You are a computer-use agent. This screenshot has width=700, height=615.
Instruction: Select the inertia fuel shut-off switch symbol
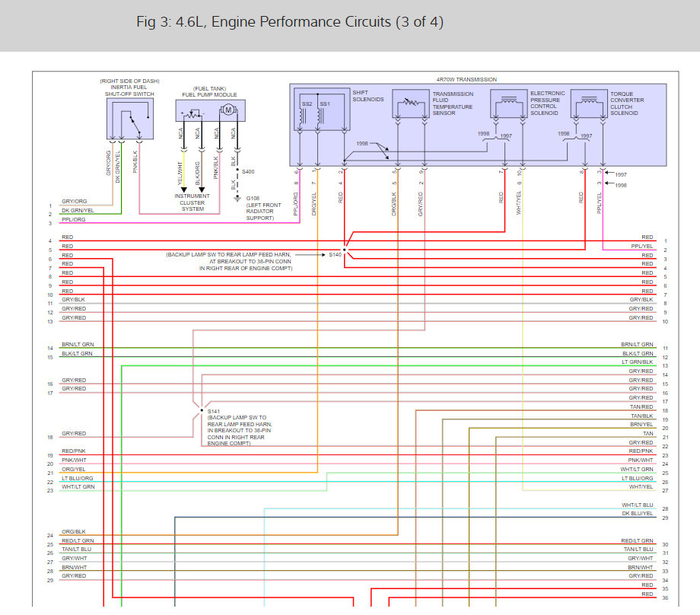130,119
